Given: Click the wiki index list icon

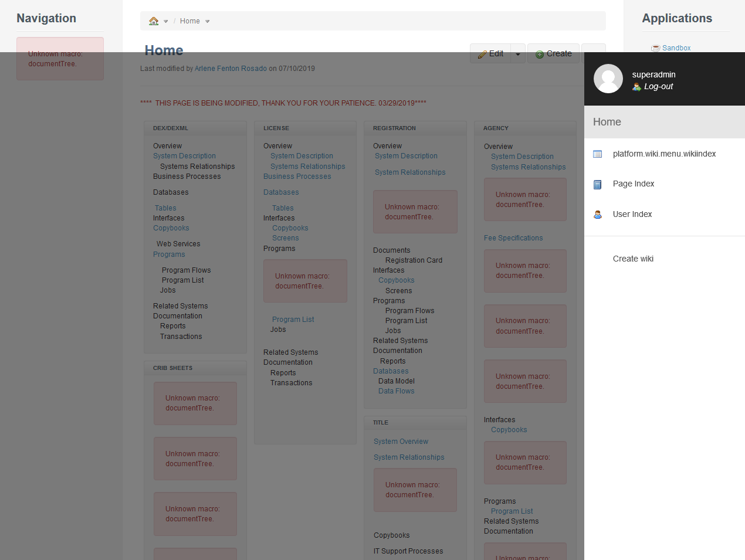Looking at the screenshot, I should click(598, 154).
